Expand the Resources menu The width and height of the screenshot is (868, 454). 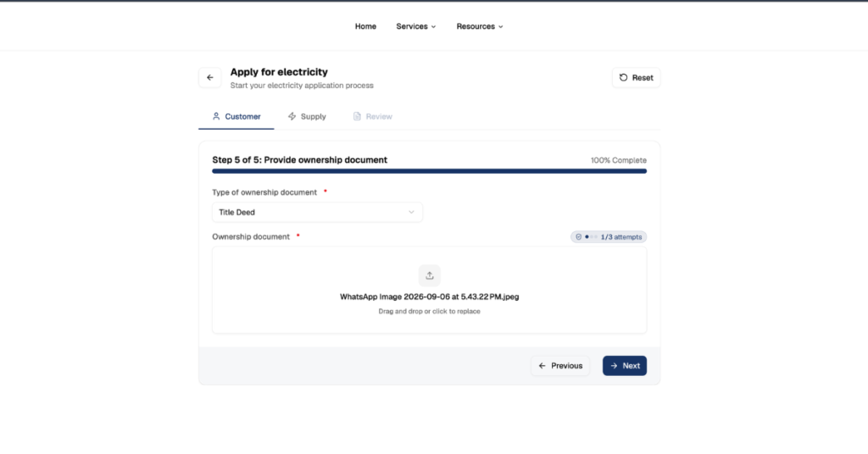[480, 26]
